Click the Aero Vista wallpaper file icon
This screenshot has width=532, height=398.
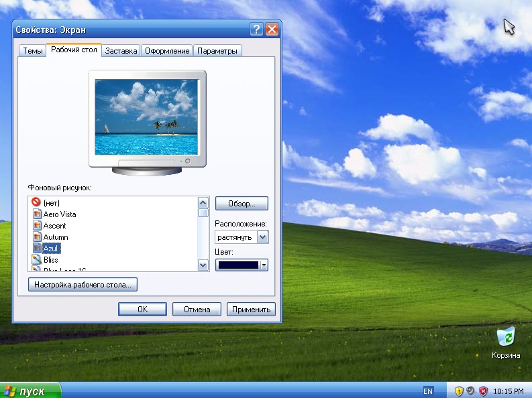point(37,214)
